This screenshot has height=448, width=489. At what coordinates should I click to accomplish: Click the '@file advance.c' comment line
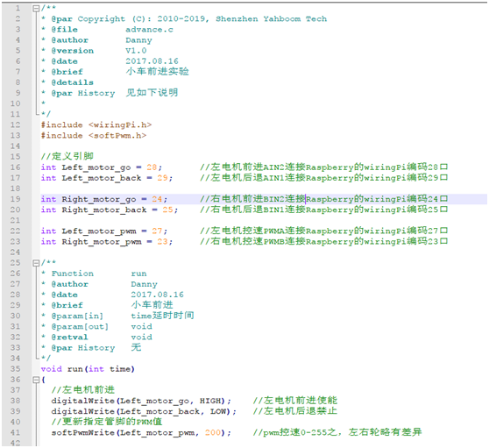pyautogui.click(x=108, y=30)
